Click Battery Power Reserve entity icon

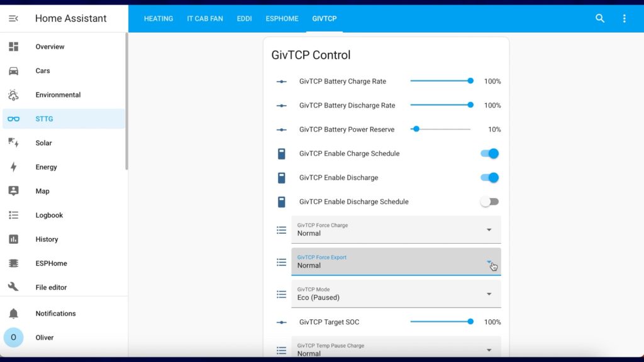[x=281, y=129]
